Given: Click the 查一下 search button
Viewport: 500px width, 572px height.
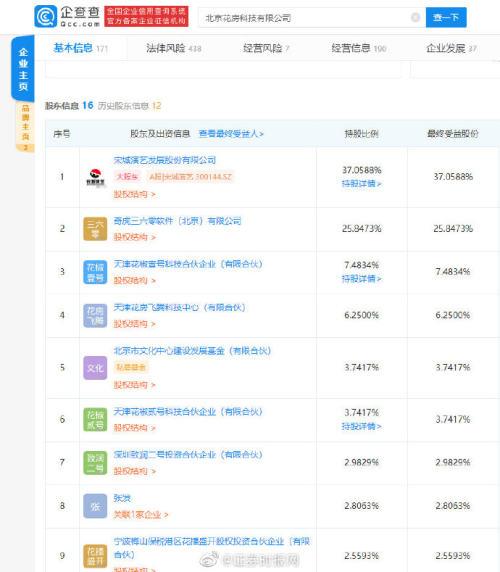Looking at the screenshot, I should pos(446,18).
